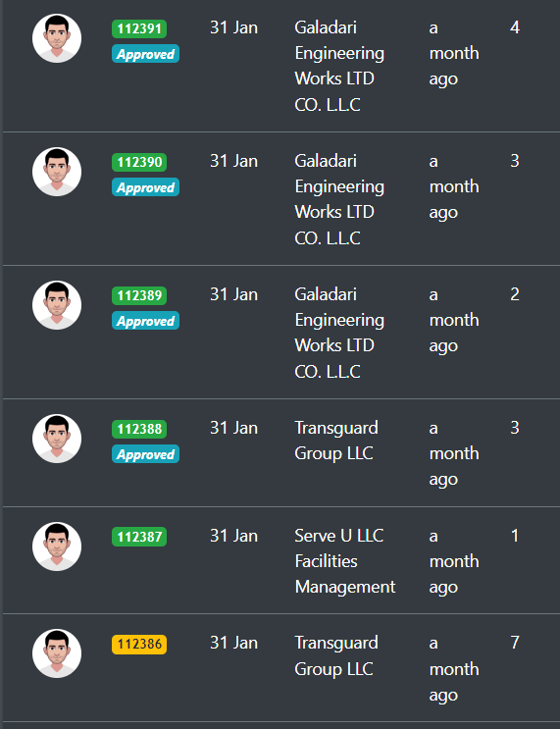
Task: Select the green 112389 ID badge
Action: tap(139, 295)
